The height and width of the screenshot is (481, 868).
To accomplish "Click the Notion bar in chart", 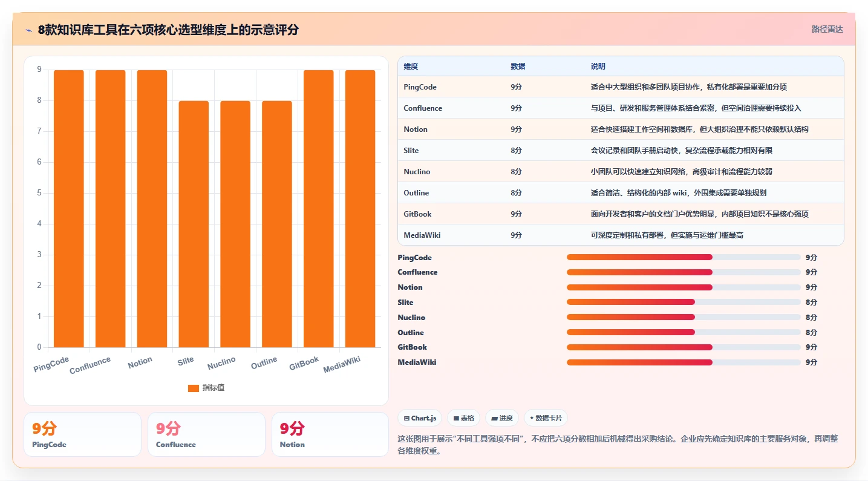I will 152,209.
